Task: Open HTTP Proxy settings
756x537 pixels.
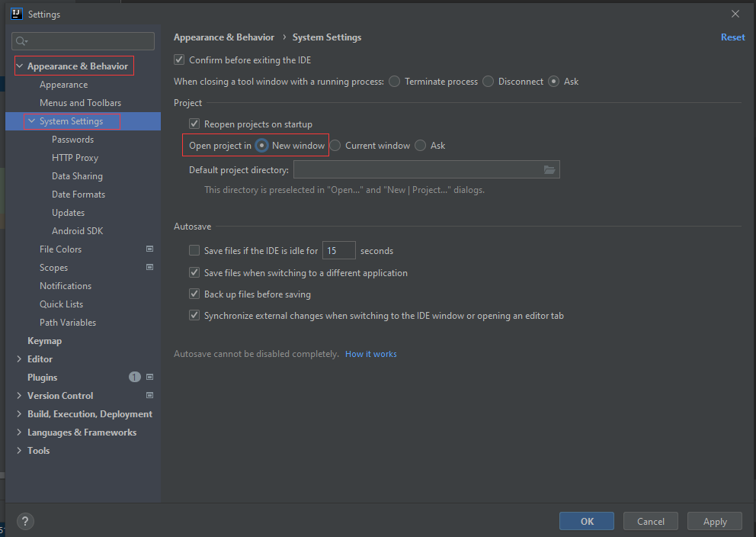Action: click(75, 158)
